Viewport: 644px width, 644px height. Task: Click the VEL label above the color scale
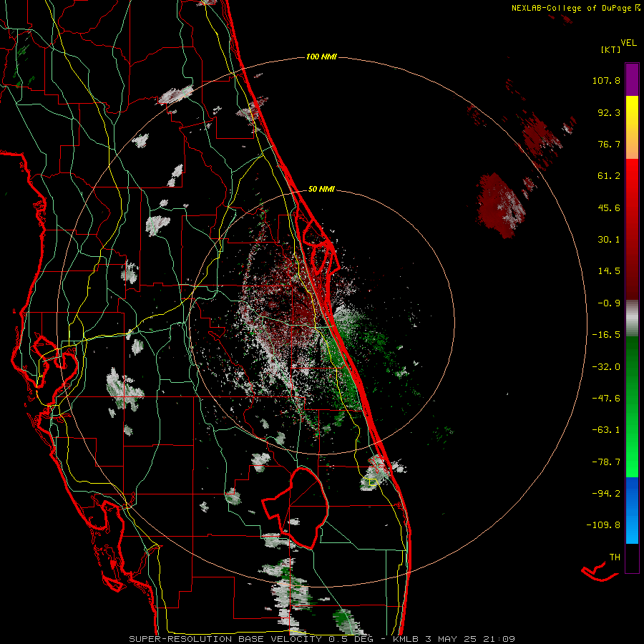628,43
